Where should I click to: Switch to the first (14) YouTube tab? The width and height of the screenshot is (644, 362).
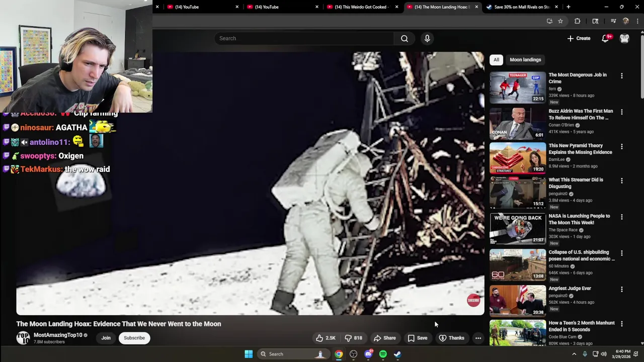pos(201,7)
